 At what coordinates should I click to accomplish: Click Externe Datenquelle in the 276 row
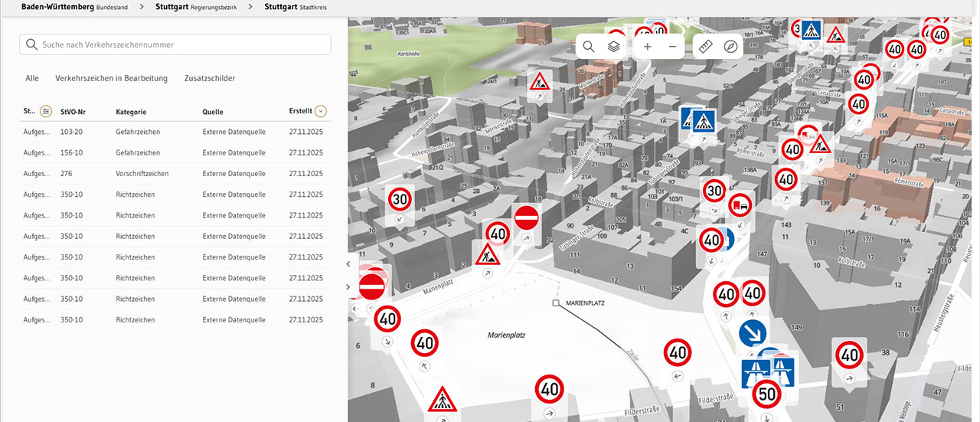pos(234,174)
